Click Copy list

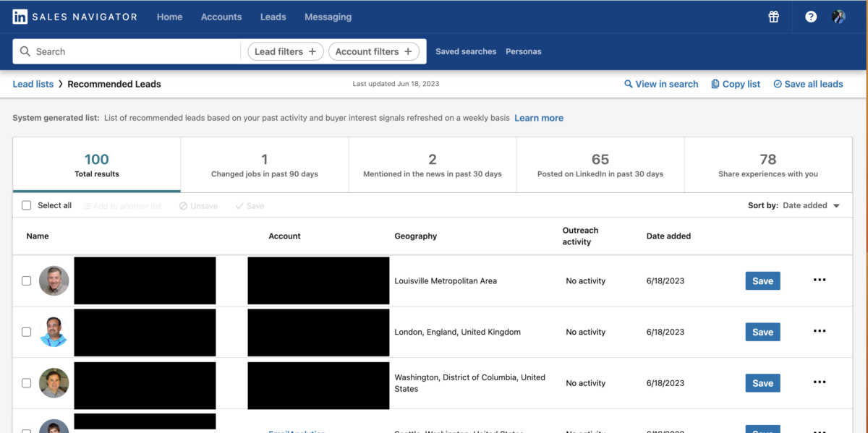[736, 84]
